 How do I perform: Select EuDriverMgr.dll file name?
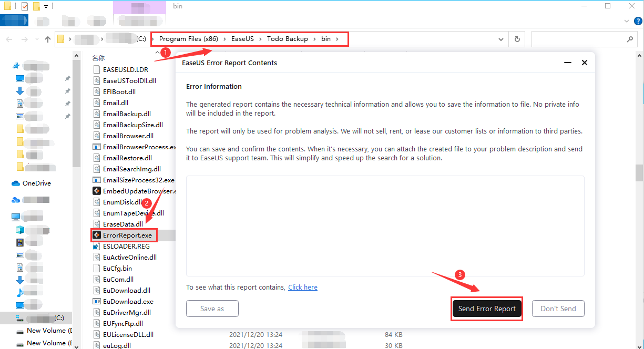click(x=128, y=312)
